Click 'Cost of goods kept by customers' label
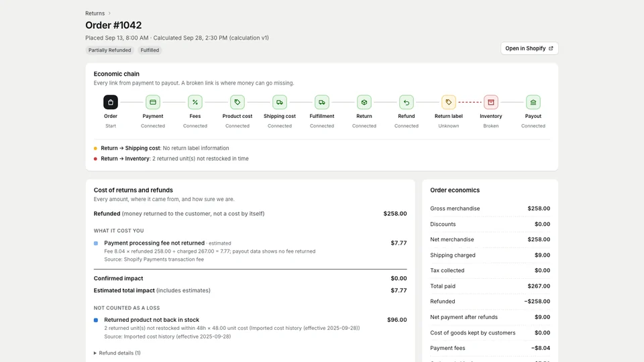This screenshot has width=644, height=362. point(473,333)
